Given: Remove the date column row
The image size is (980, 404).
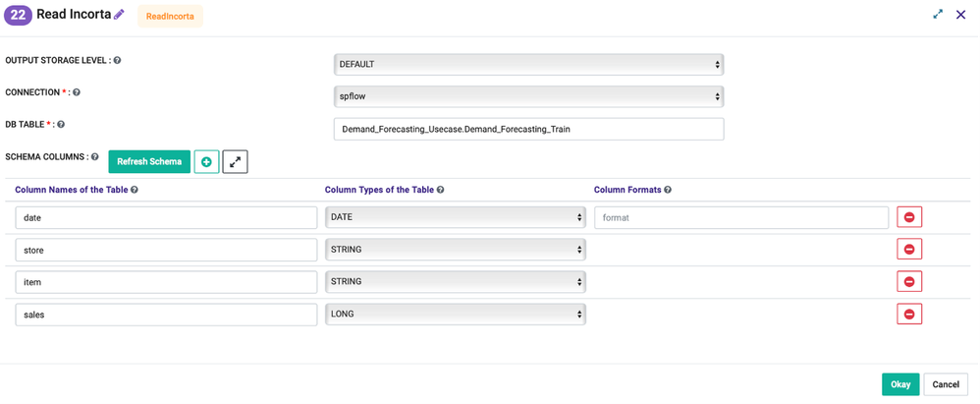Looking at the screenshot, I should (x=909, y=217).
